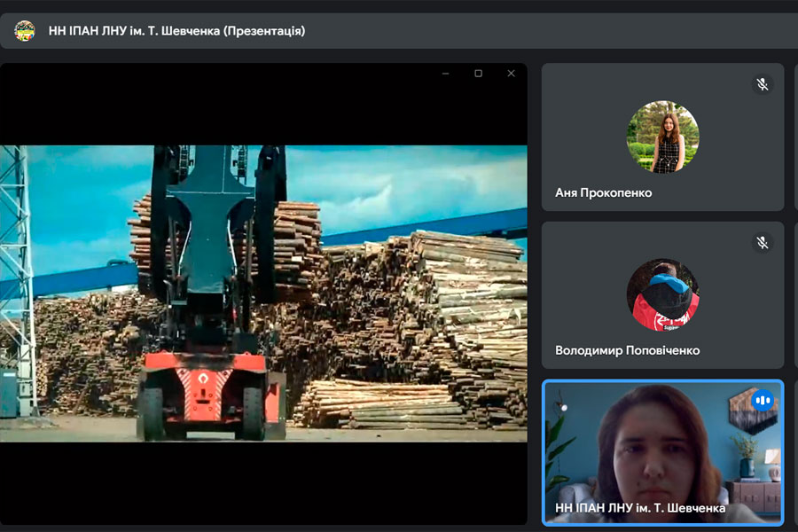Click the muted microphone icon for Аня Прокопенко
The height and width of the screenshot is (532, 798).
[x=762, y=84]
